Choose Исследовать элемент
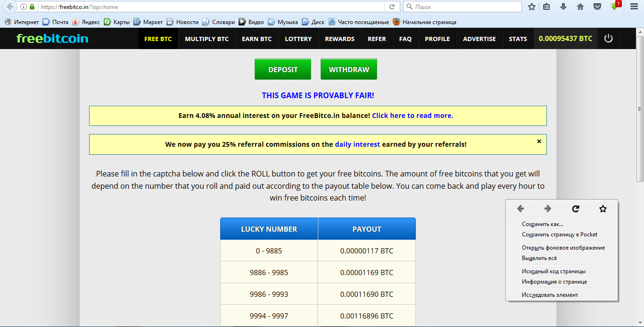 [x=561, y=295]
